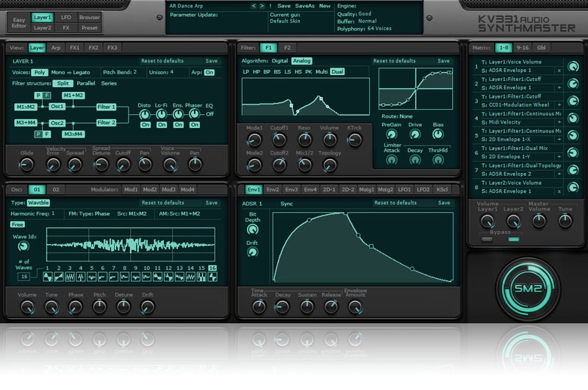Viewport: 588px width, 390px height.
Task: Click the SaveAs preset button
Action: click(x=304, y=6)
